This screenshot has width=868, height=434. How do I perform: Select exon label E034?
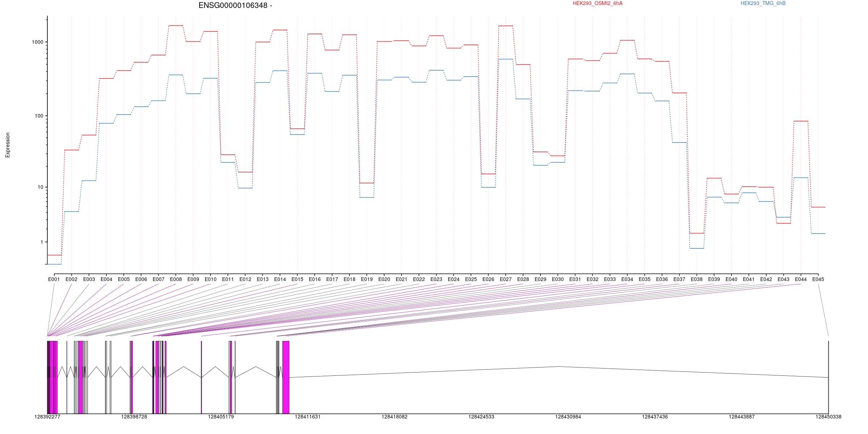tap(627, 279)
